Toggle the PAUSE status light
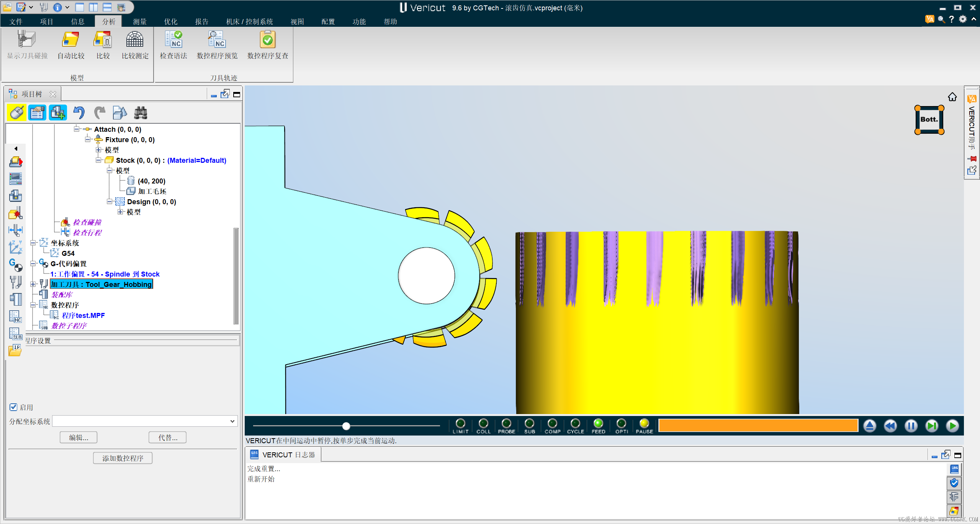 (644, 423)
